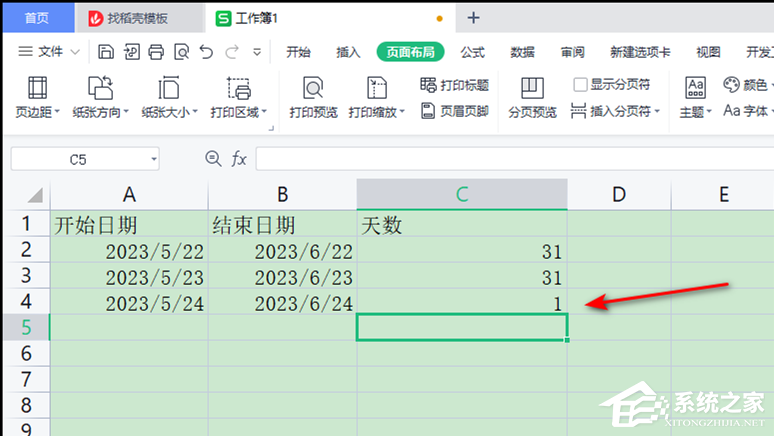Viewport: 774px width, 436px height.
Task: Expand the arrow next to 文件
Action: tap(75, 52)
